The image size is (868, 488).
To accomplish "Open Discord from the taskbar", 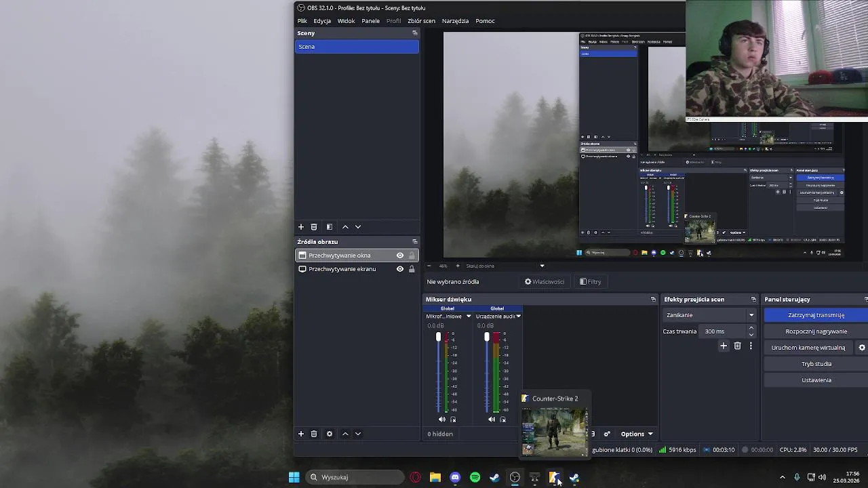I will (455, 477).
